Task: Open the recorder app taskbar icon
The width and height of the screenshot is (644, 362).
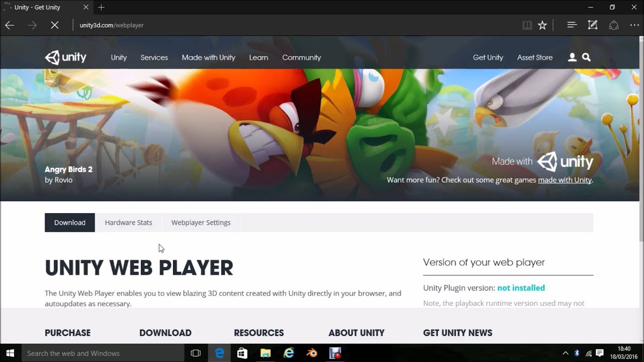Action: pos(335,353)
